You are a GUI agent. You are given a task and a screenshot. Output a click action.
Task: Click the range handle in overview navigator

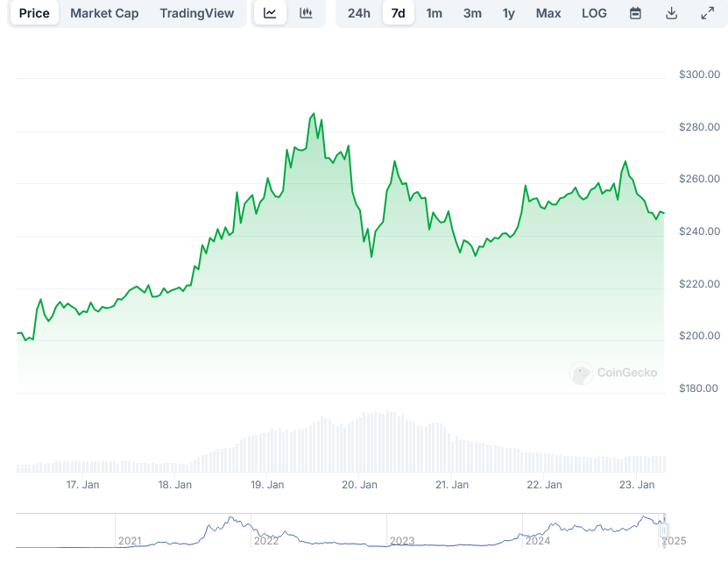(x=664, y=530)
